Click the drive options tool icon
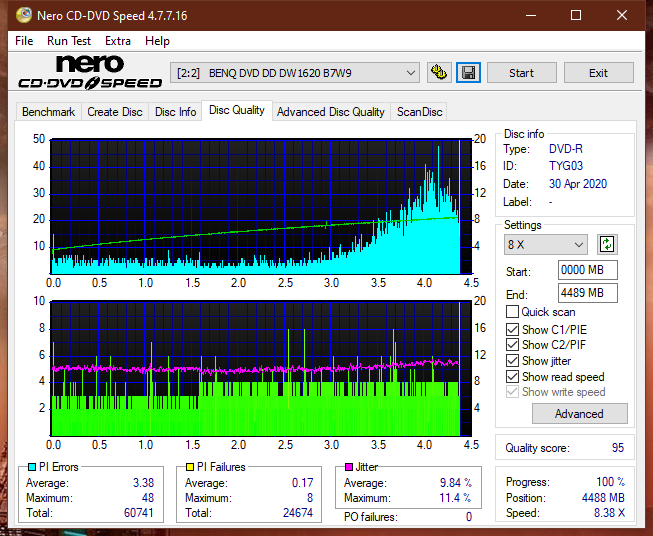653x536 pixels. coord(439,73)
